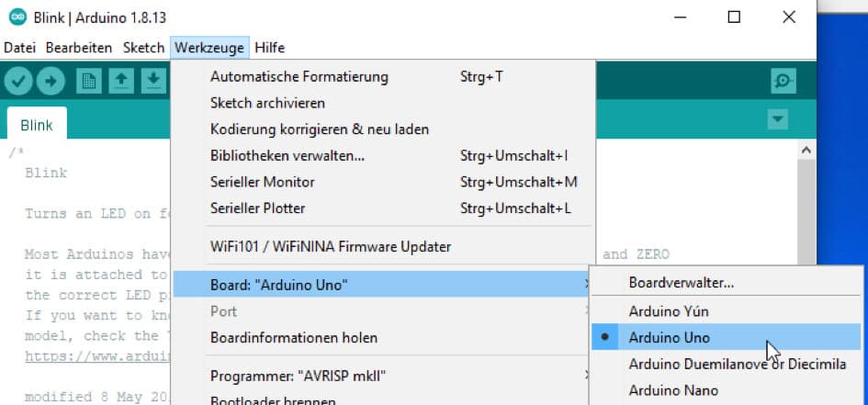The height and width of the screenshot is (405, 868).
Task: Click the Save sketch down-arrow icon
Action: coord(154,82)
